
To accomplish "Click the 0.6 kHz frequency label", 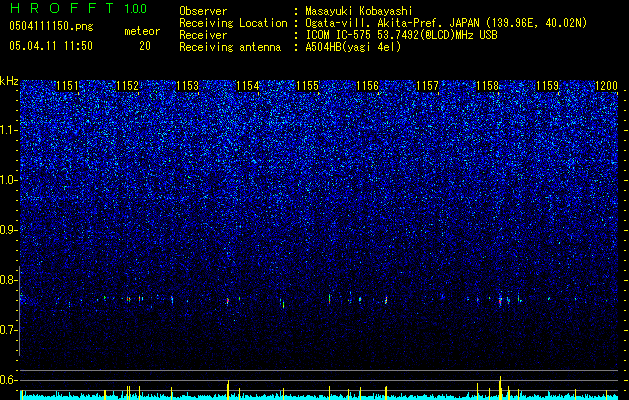I will (7, 380).
